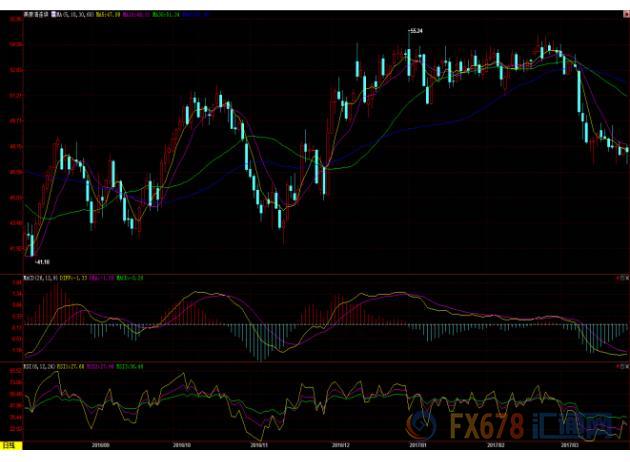Click the small icon at RSI panel's right edge
The image size is (630, 462).
(x=622, y=366)
